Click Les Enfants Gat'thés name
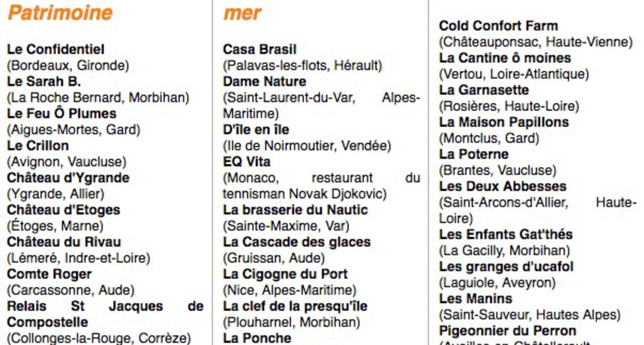The height and width of the screenshot is (345, 644). click(506, 235)
